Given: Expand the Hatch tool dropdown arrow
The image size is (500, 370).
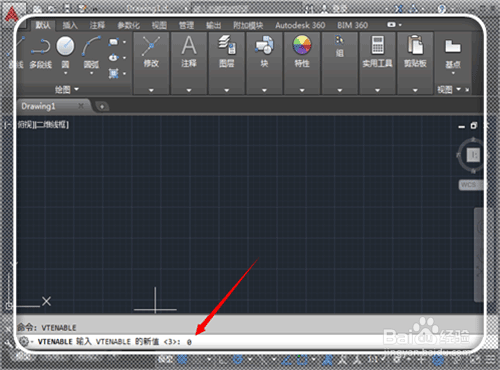Looking at the screenshot, I should [125, 74].
